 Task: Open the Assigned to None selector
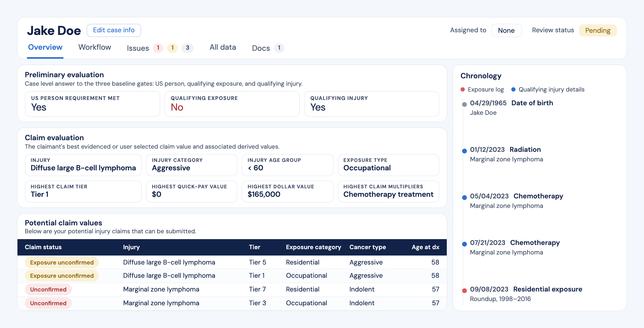(506, 30)
